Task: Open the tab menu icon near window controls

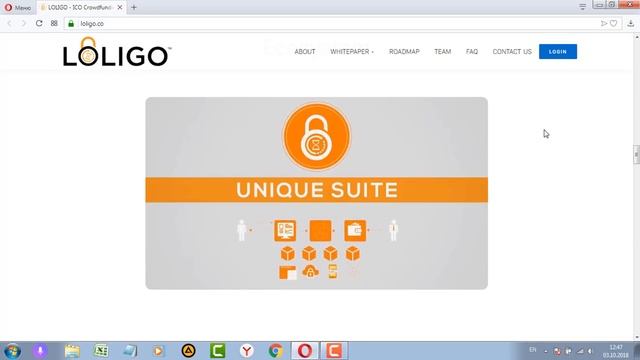Action: tap(582, 7)
